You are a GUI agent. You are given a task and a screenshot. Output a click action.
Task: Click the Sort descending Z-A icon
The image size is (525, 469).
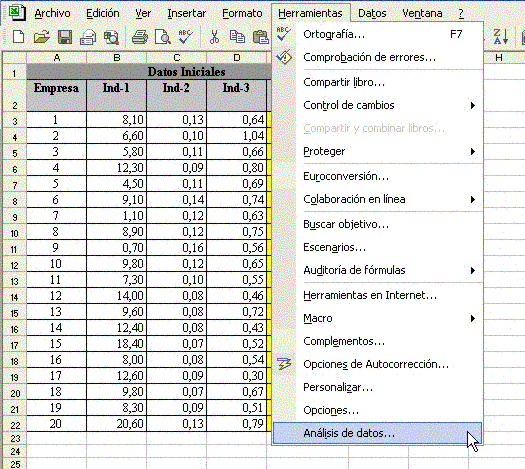501,36
